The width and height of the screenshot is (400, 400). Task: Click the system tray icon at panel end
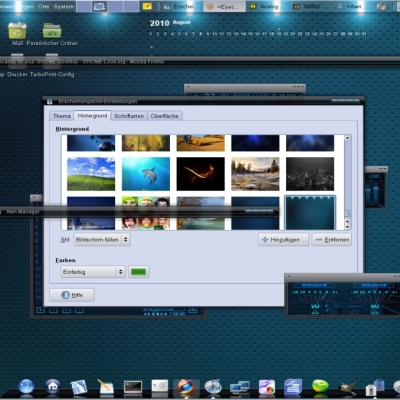point(381,6)
